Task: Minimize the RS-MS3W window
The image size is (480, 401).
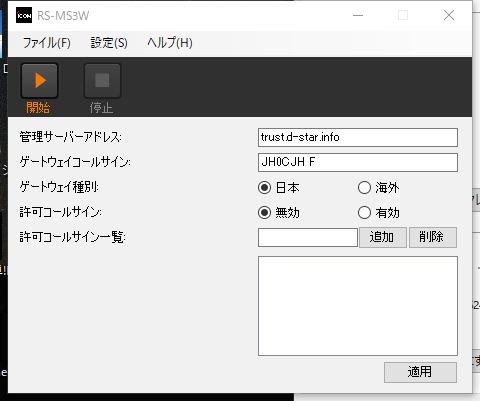Action: 358,15
